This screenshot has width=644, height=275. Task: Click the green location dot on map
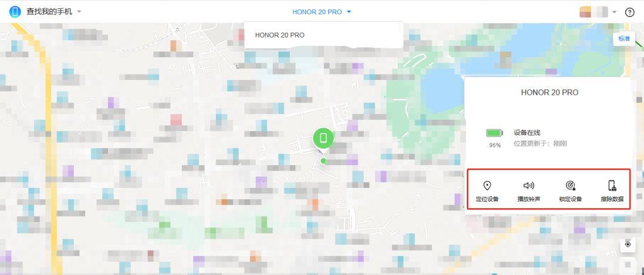point(323,160)
